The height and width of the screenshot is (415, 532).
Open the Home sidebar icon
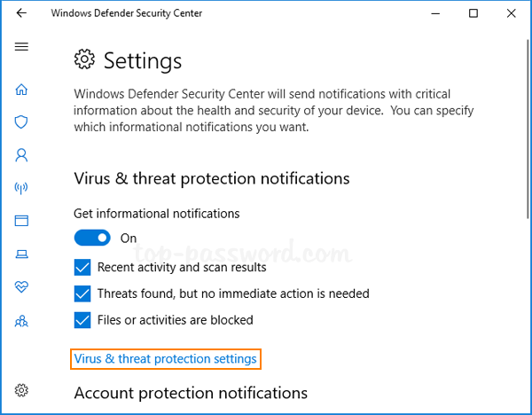click(x=21, y=90)
